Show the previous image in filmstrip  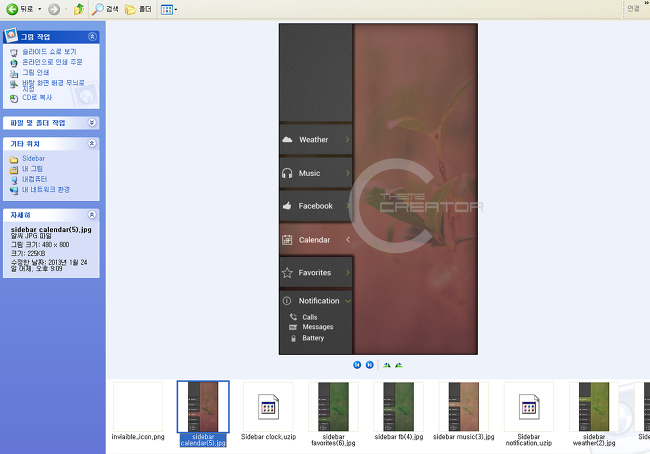[357, 364]
